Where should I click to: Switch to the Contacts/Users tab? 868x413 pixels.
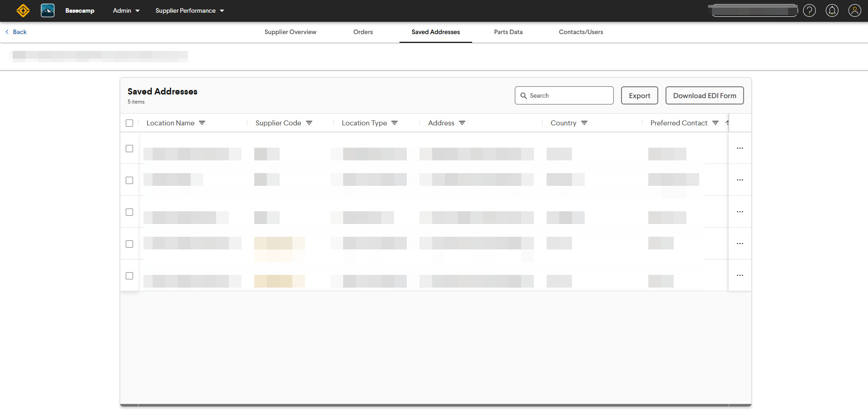581,32
